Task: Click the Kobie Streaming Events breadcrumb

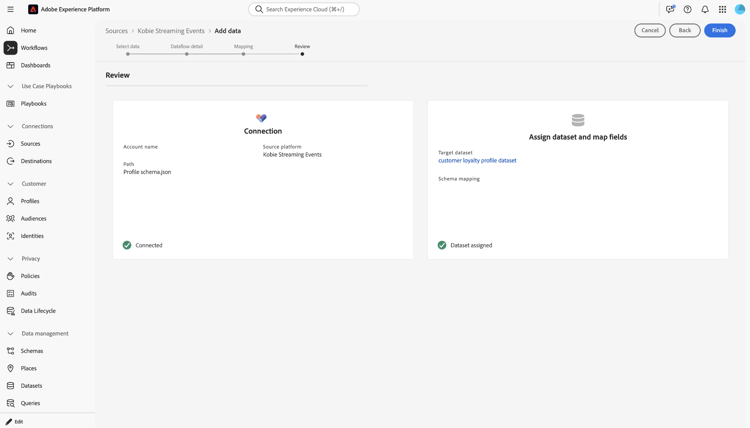Action: 171,31
